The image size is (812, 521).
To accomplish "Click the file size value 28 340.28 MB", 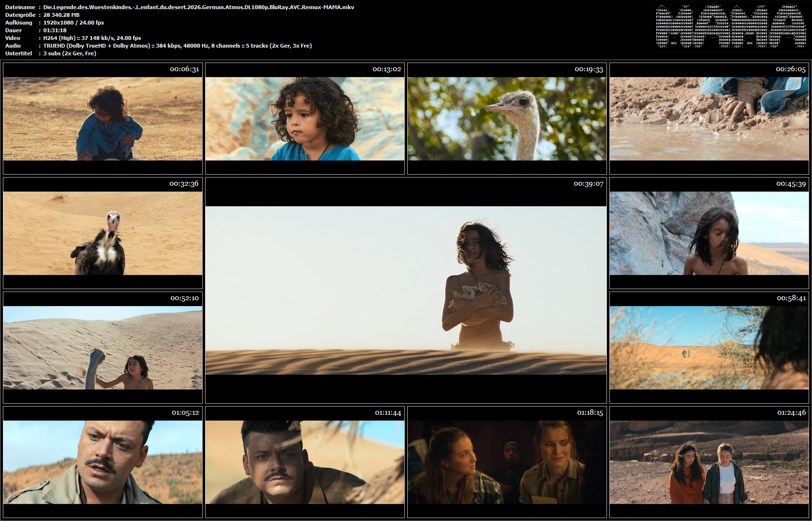I will (x=62, y=15).
